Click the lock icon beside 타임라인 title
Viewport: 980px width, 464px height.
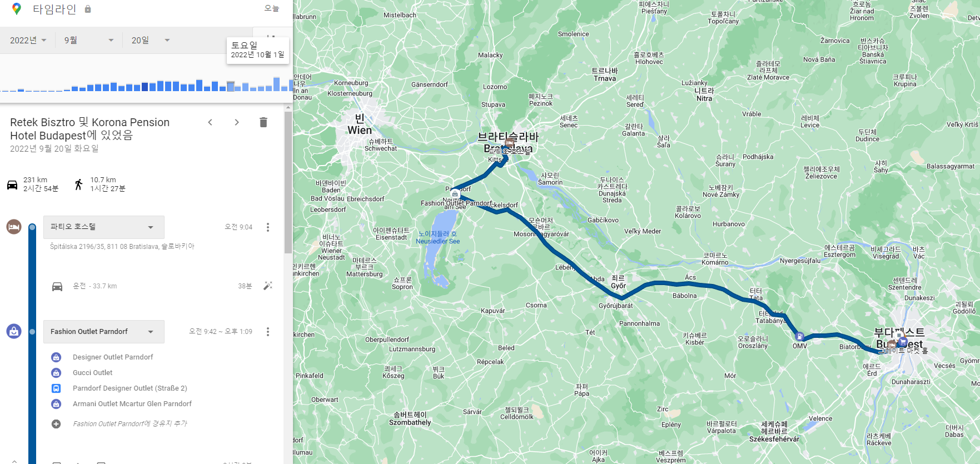88,9
